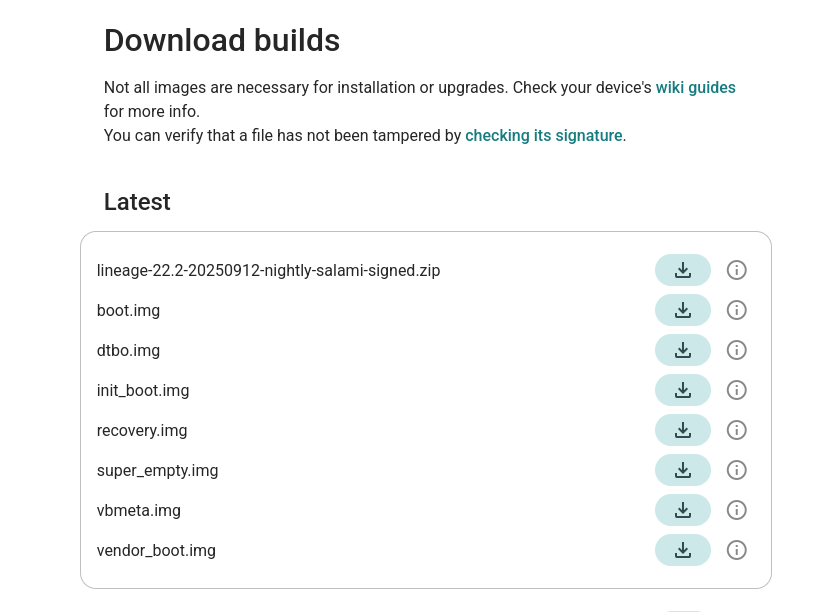This screenshot has height=612, width=837.
Task: Show info for init_boot.img
Action: click(737, 390)
